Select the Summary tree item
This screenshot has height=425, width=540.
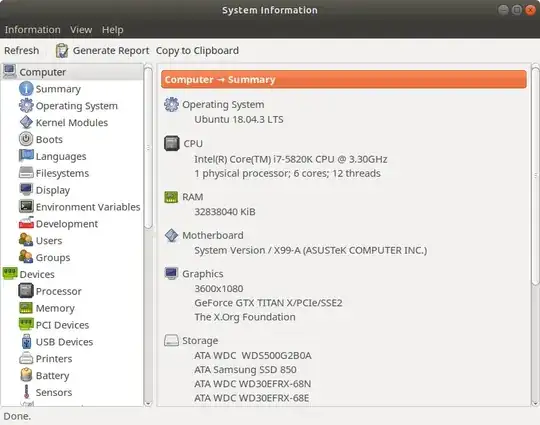pyautogui.click(x=58, y=89)
